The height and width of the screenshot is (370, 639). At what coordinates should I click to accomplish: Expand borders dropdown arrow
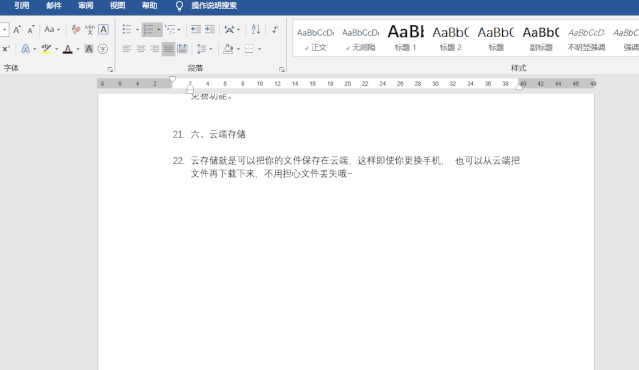pyautogui.click(x=259, y=49)
